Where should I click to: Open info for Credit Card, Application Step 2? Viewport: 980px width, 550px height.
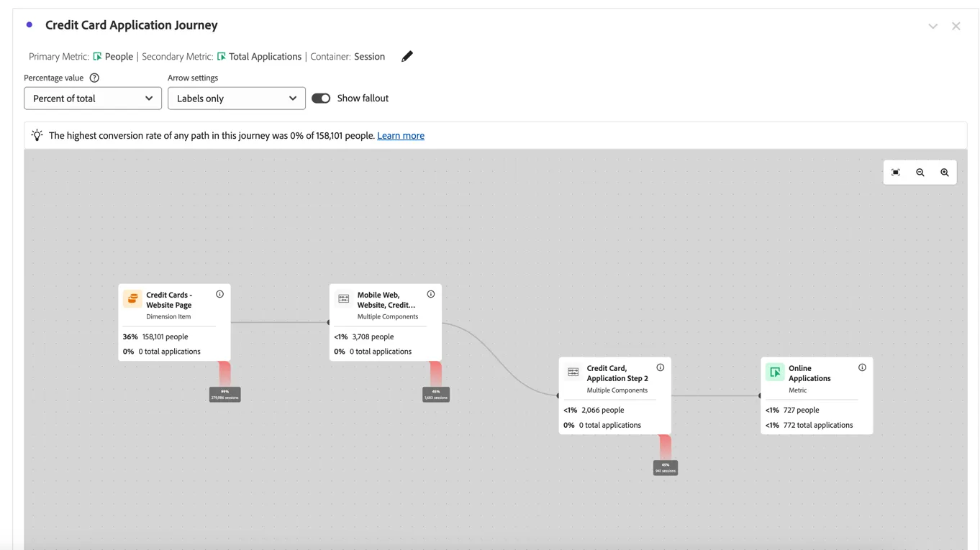[661, 367]
